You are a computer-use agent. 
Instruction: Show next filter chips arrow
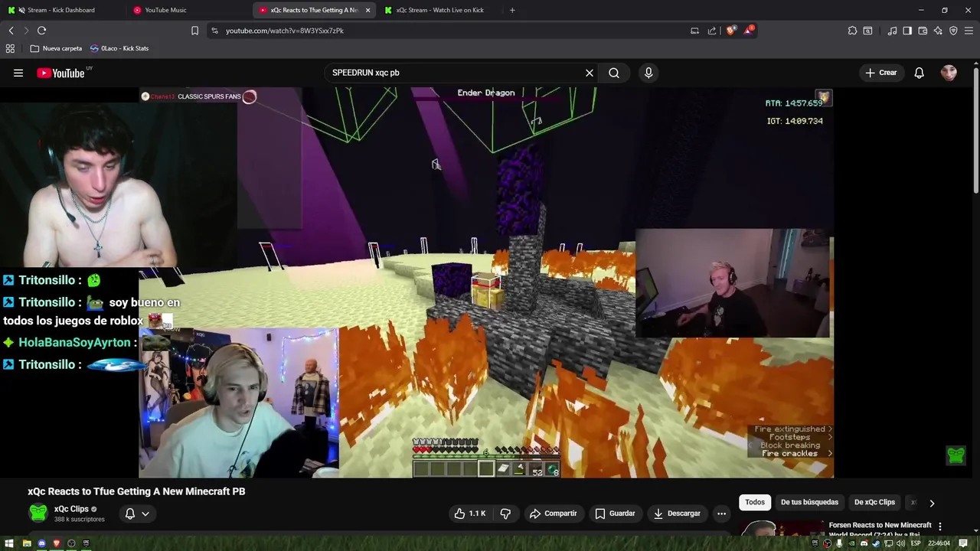(932, 503)
